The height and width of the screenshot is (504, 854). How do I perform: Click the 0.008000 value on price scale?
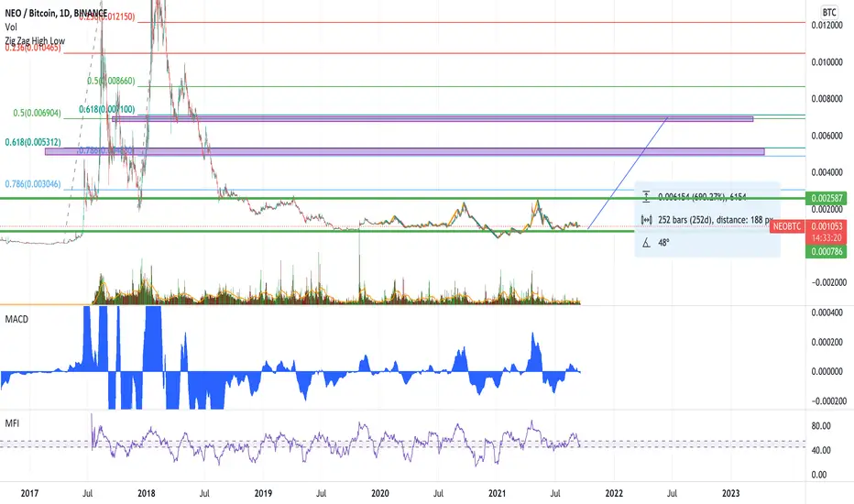[x=827, y=99]
